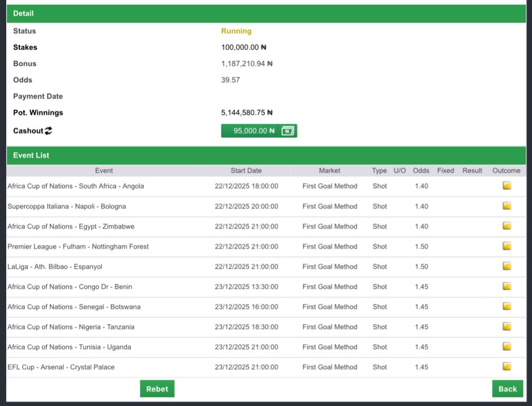Click outcome icon for Napoli - Bologna
Screen dimensions: 532x406
(x=507, y=206)
